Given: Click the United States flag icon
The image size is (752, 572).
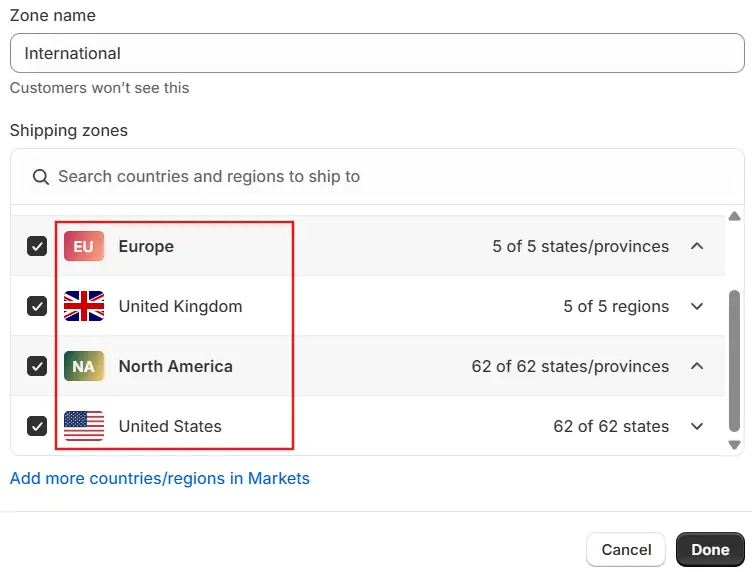Looking at the screenshot, I should click(84, 426).
